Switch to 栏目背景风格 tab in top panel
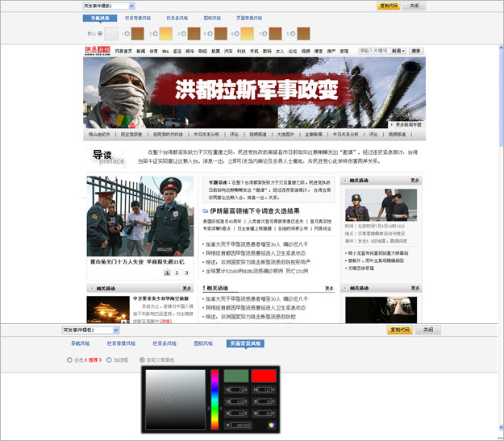This screenshot has height=441, width=504. [x=138, y=18]
